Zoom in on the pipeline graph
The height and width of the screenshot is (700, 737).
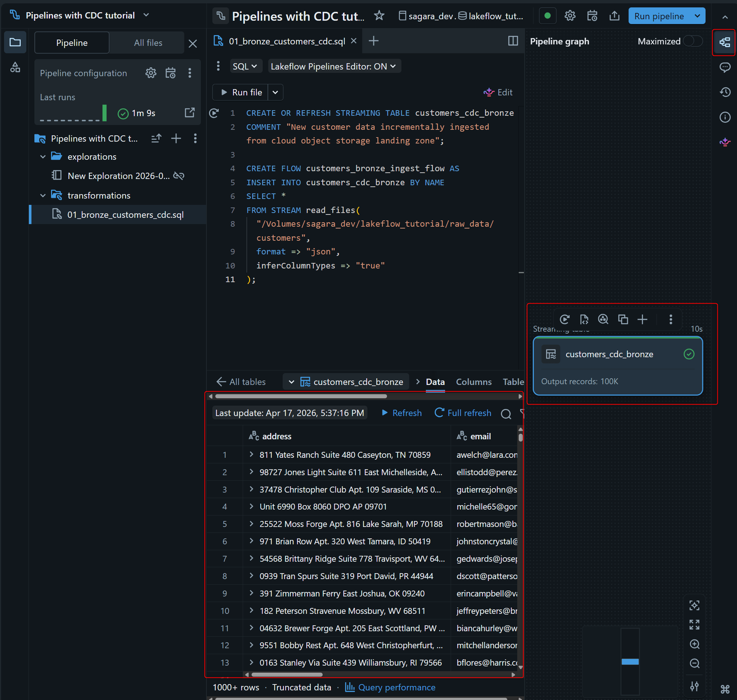694,644
